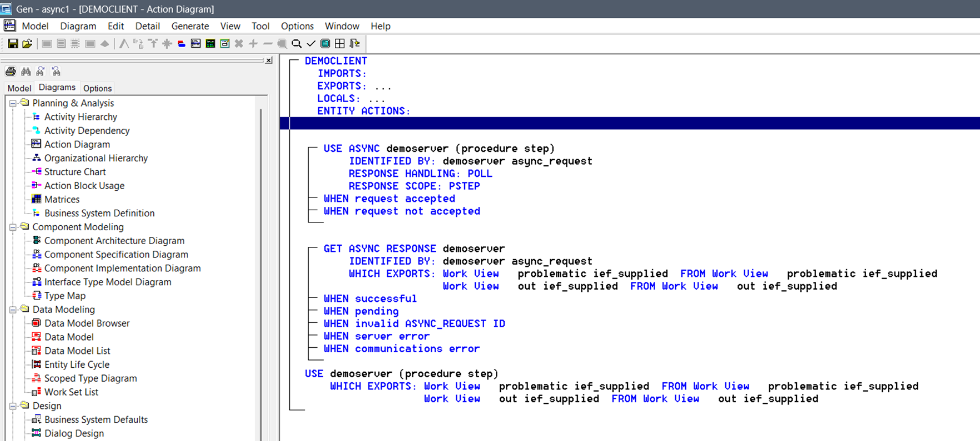Screen dimensions: 980x441
Task: Collapse the Design folder node
Action: (x=13, y=406)
